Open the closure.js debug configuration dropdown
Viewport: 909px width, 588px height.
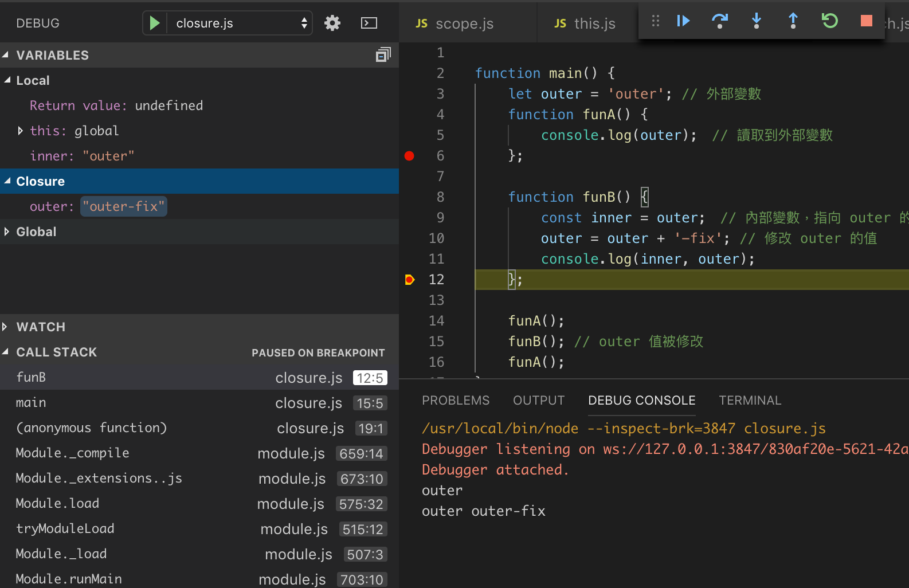pos(240,23)
